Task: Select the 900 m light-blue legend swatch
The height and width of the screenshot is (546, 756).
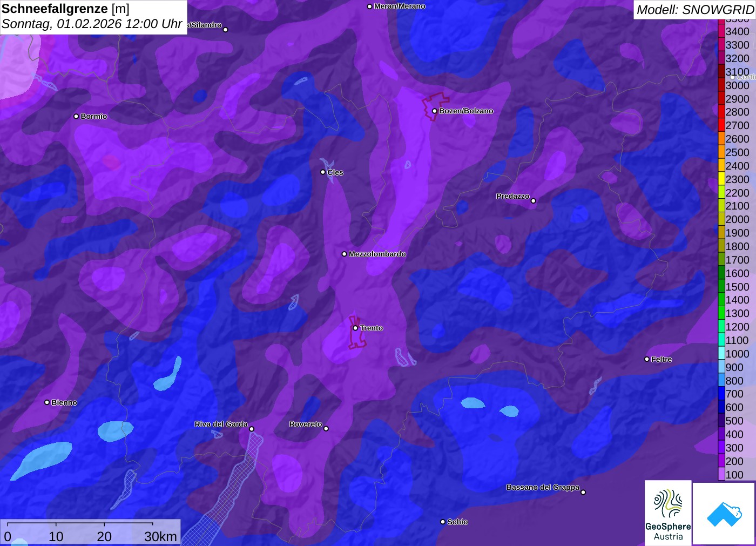Action: (x=721, y=367)
